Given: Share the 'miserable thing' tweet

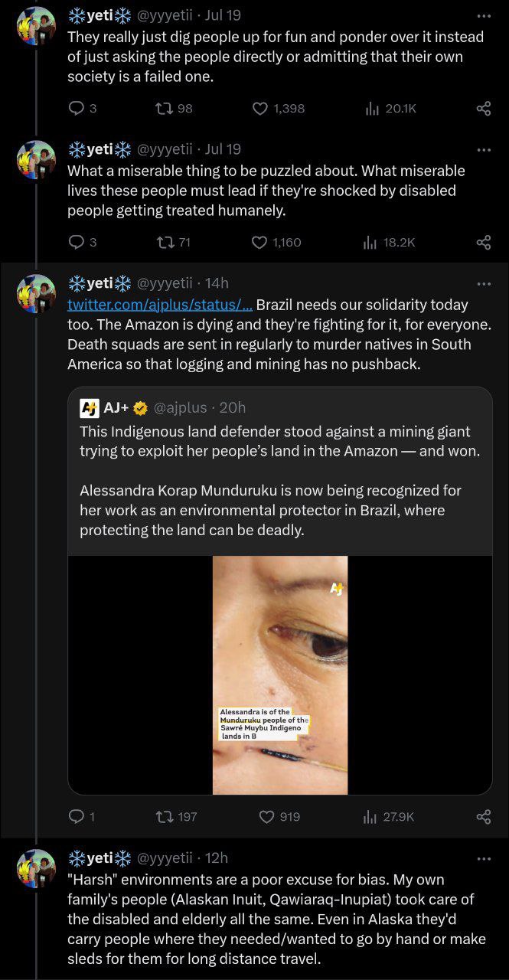Looking at the screenshot, I should pos(483,243).
